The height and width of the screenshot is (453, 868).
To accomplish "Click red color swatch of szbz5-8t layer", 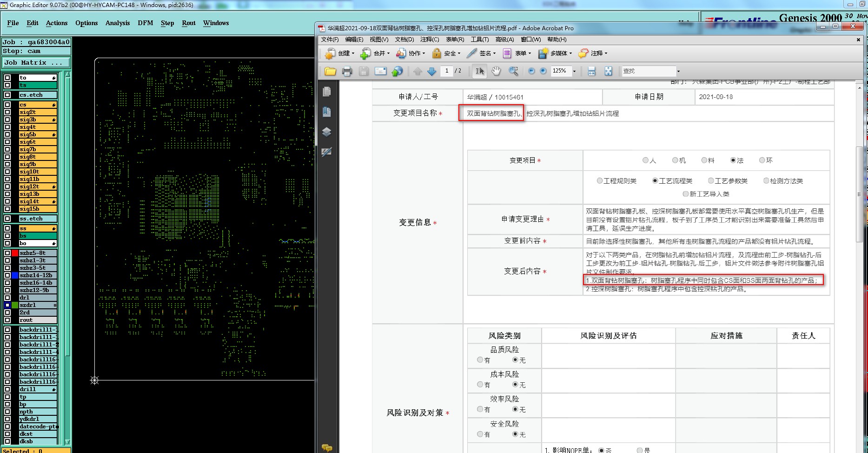I will pos(15,253).
